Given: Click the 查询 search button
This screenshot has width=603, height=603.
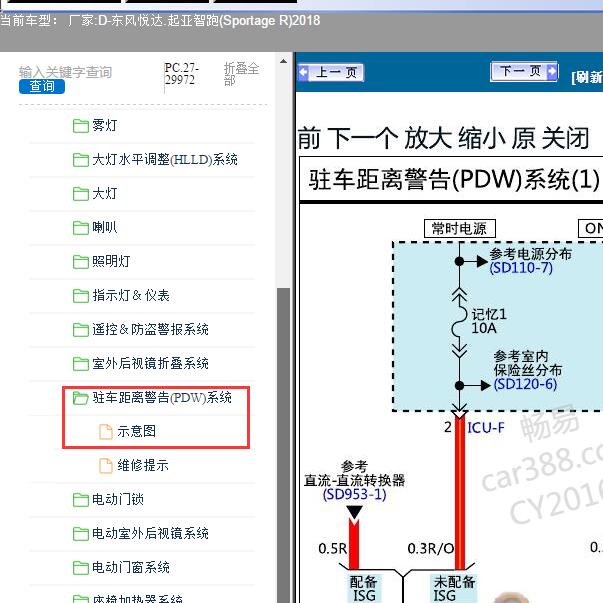Looking at the screenshot, I should [42, 86].
